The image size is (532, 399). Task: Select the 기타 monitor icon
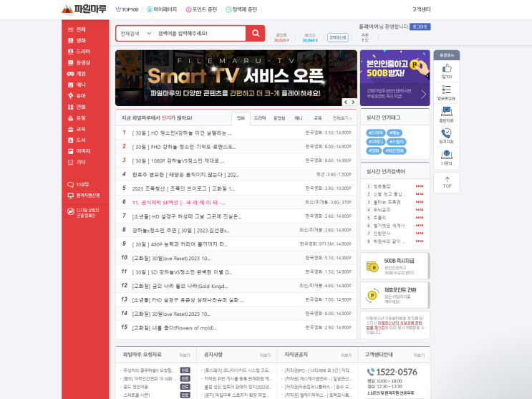click(71, 163)
